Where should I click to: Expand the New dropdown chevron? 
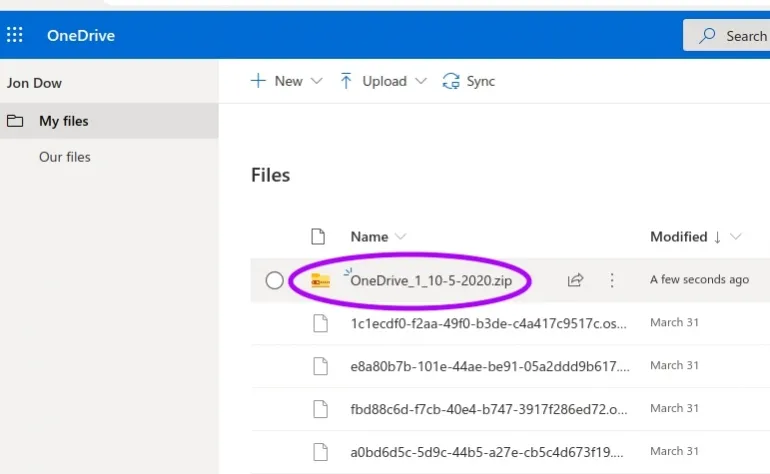tap(317, 81)
